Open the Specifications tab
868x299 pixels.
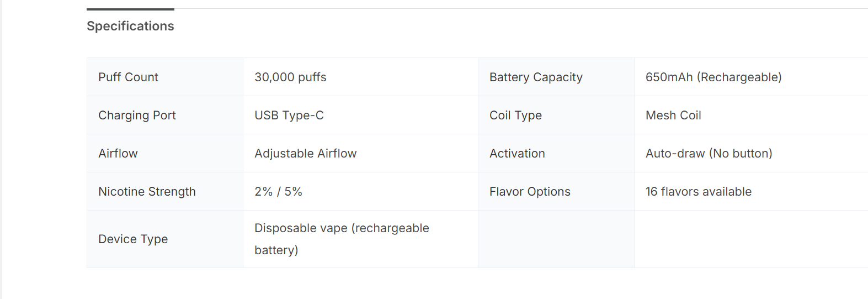(x=130, y=26)
